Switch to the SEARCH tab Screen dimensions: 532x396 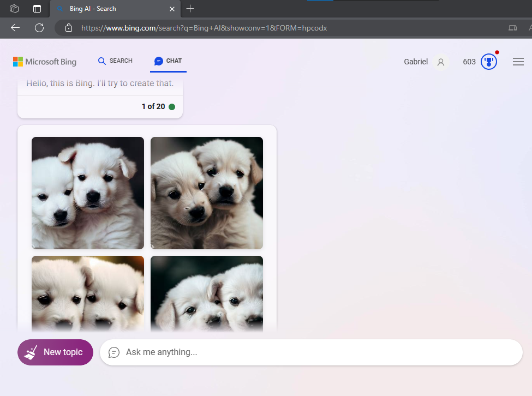pos(115,61)
